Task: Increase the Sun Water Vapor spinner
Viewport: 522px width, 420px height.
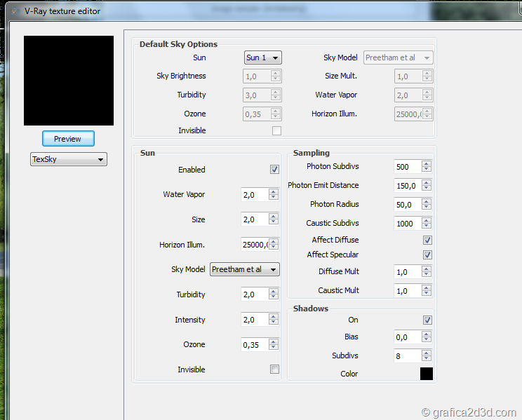Action: point(274,191)
